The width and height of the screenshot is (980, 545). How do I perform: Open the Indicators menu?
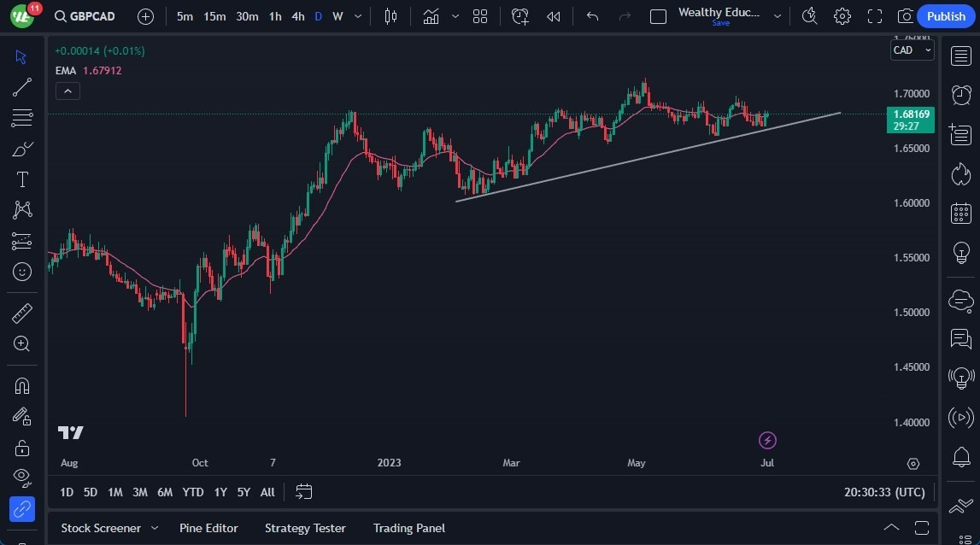[431, 16]
